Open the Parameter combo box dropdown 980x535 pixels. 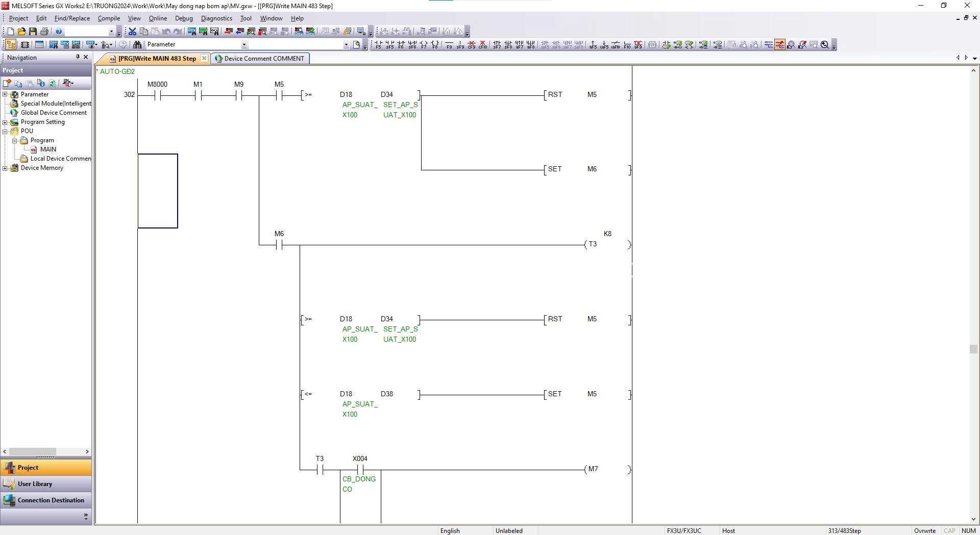(244, 45)
